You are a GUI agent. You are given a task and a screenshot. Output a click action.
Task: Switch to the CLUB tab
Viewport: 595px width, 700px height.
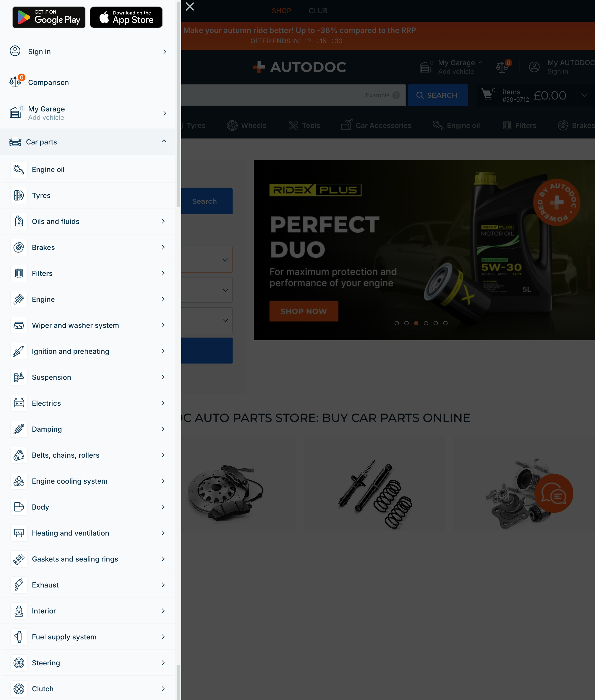(318, 11)
